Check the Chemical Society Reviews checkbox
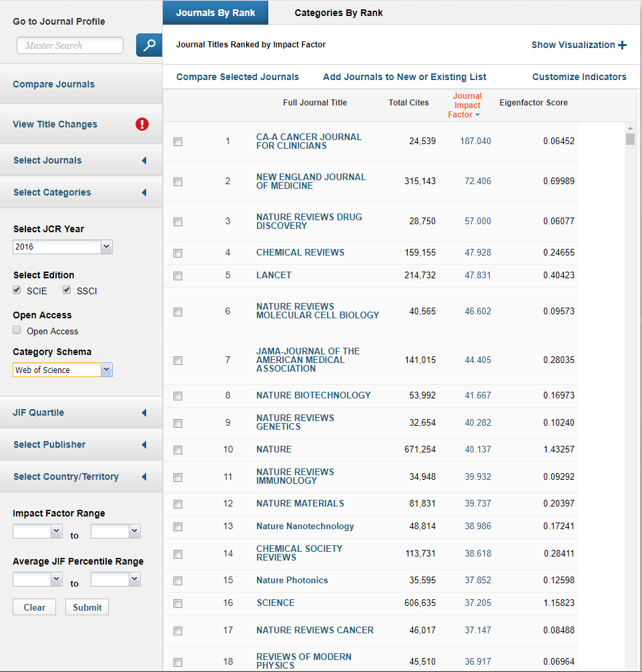 point(178,554)
